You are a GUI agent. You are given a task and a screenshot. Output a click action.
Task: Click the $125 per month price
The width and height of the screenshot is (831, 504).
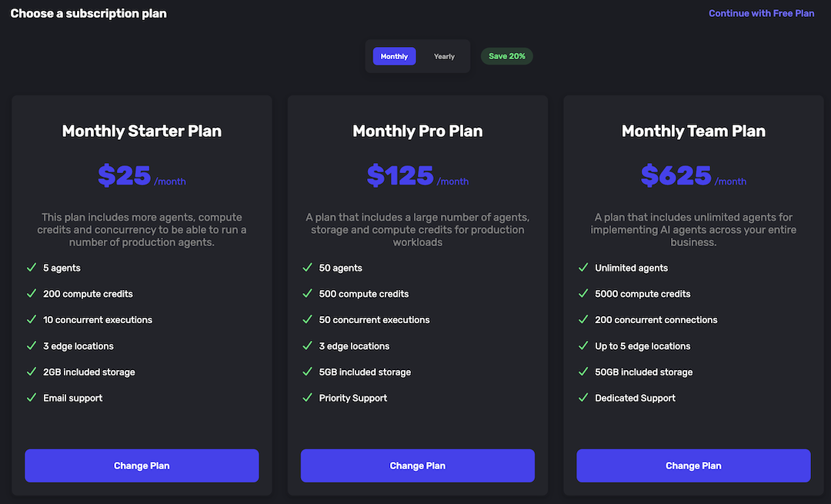(417, 175)
